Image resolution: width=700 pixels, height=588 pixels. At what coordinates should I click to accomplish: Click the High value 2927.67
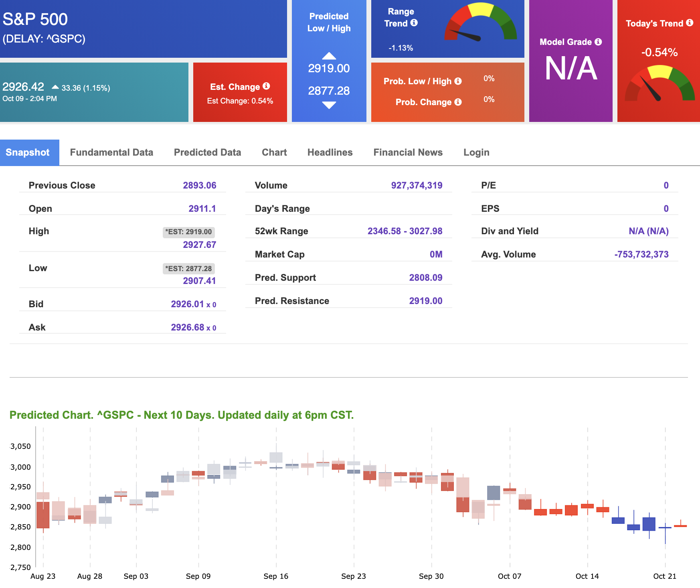pos(200,245)
